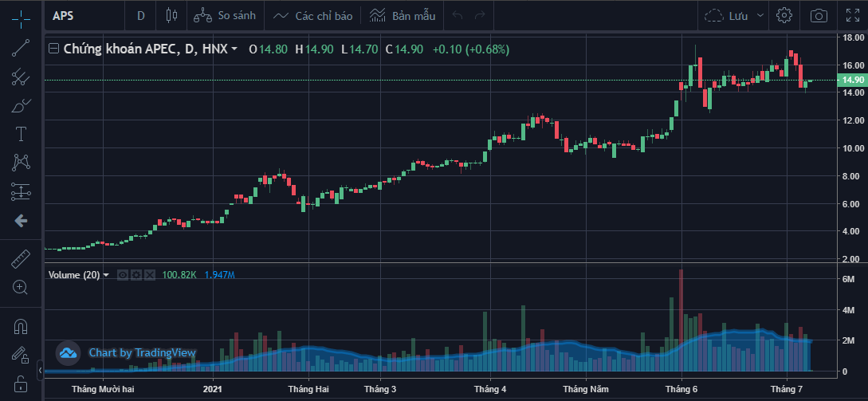Select the measure ruler tool
Image resolution: width=868 pixels, height=401 pixels.
pos(21,258)
